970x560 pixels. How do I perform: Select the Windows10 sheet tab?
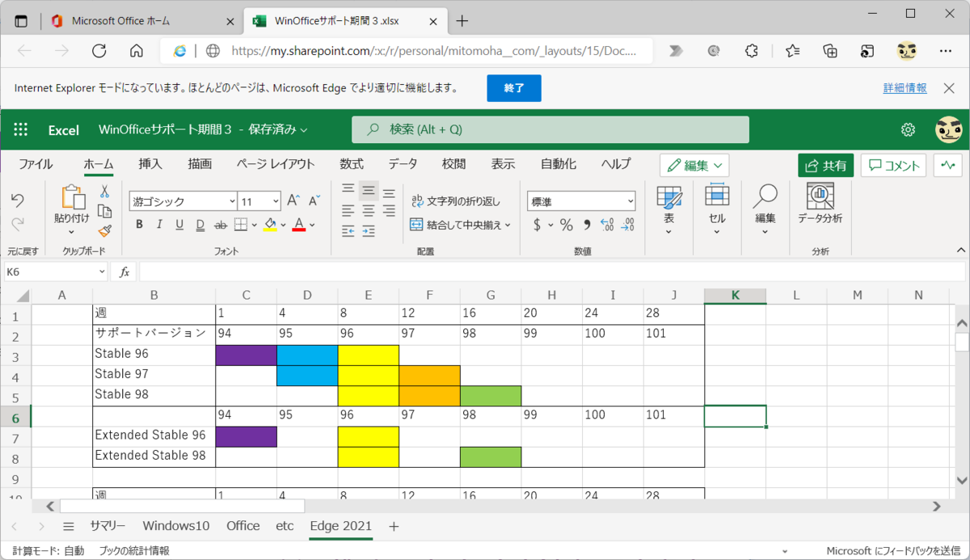click(176, 526)
